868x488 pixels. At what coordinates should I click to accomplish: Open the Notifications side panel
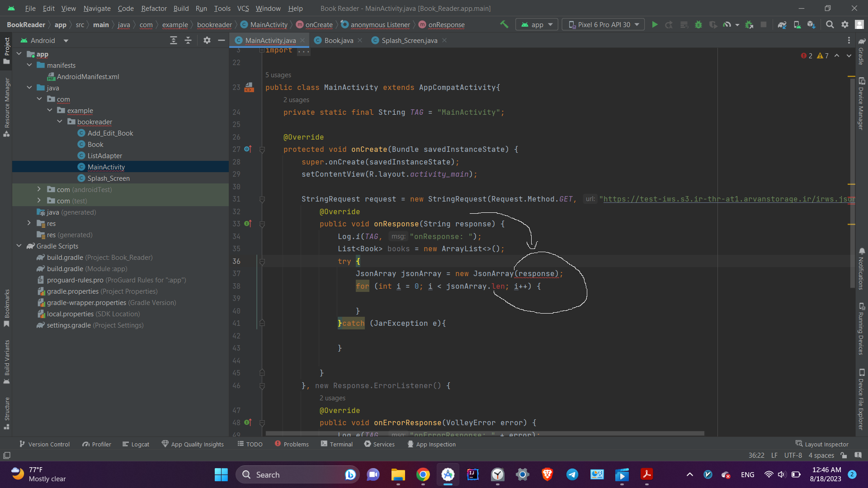tap(862, 268)
